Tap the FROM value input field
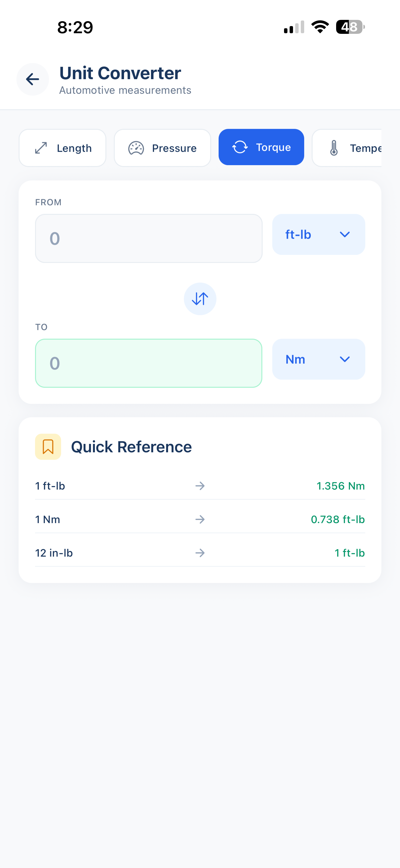This screenshot has height=868, width=400. pyautogui.click(x=149, y=238)
